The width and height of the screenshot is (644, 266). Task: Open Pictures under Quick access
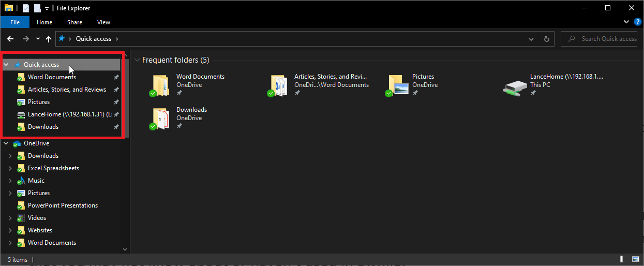pos(39,102)
